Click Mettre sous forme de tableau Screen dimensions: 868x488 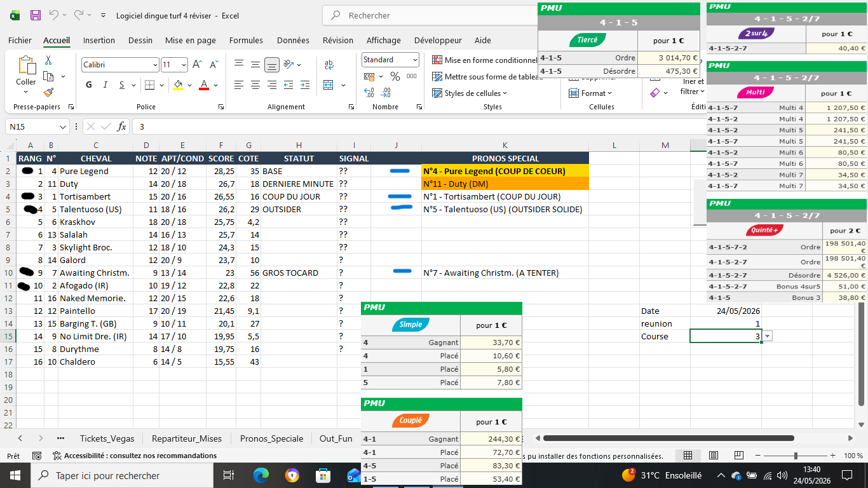(x=488, y=77)
